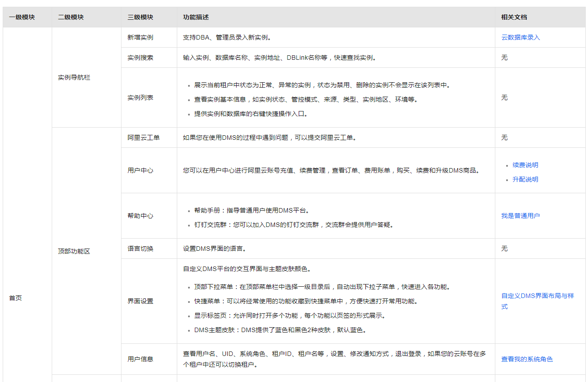Click the bullet starting 查看实例基本信息
588x382 pixels.
click(x=306, y=99)
